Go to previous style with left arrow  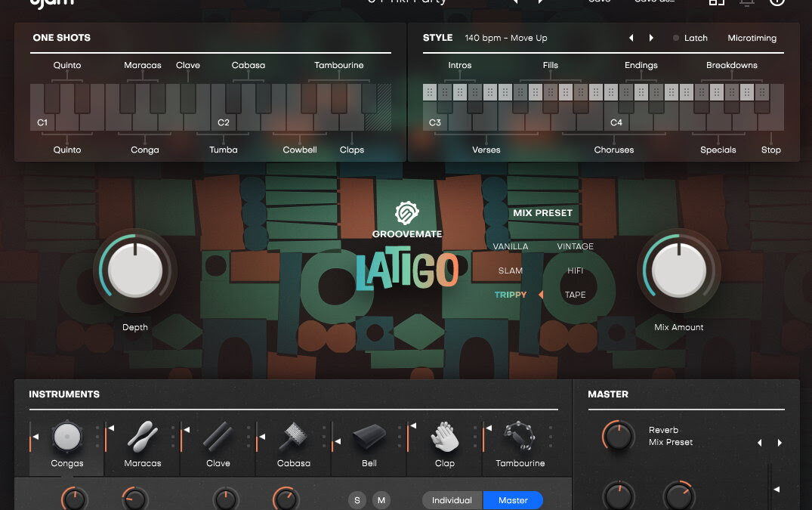point(631,38)
